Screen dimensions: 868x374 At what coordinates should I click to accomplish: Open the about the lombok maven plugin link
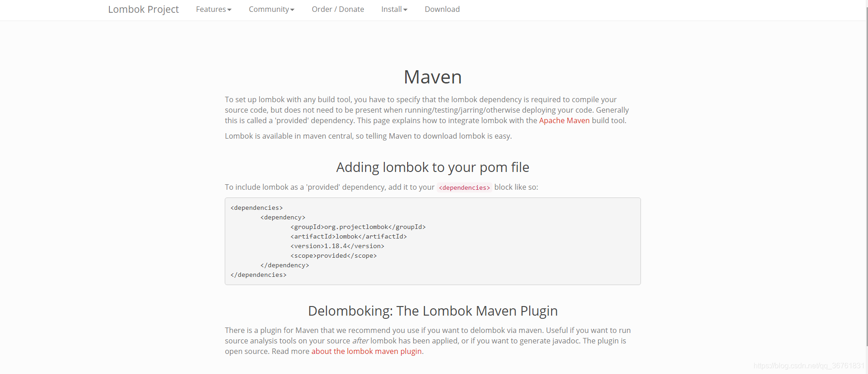coord(367,351)
